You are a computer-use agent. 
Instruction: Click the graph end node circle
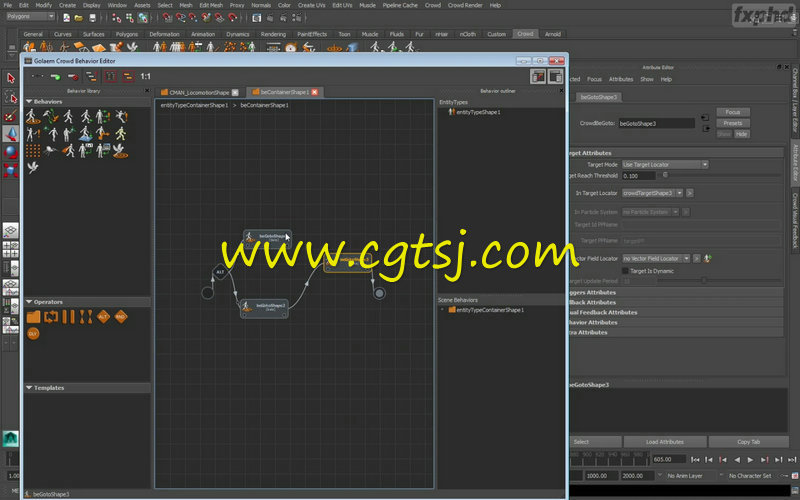click(379, 293)
